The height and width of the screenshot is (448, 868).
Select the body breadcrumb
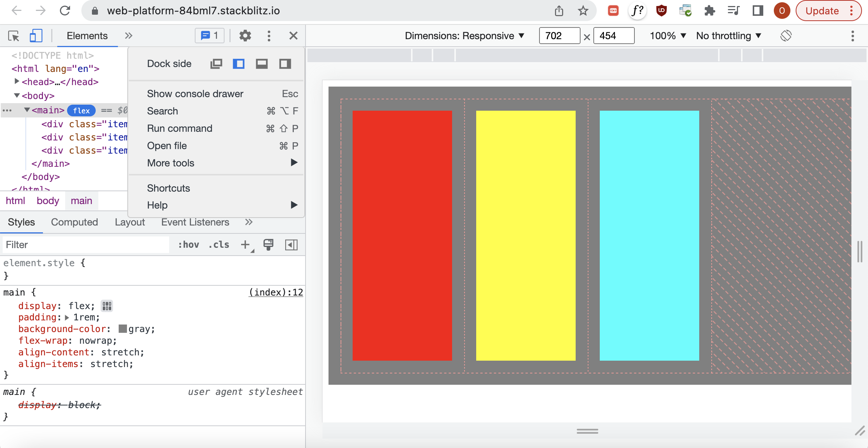pos(48,201)
